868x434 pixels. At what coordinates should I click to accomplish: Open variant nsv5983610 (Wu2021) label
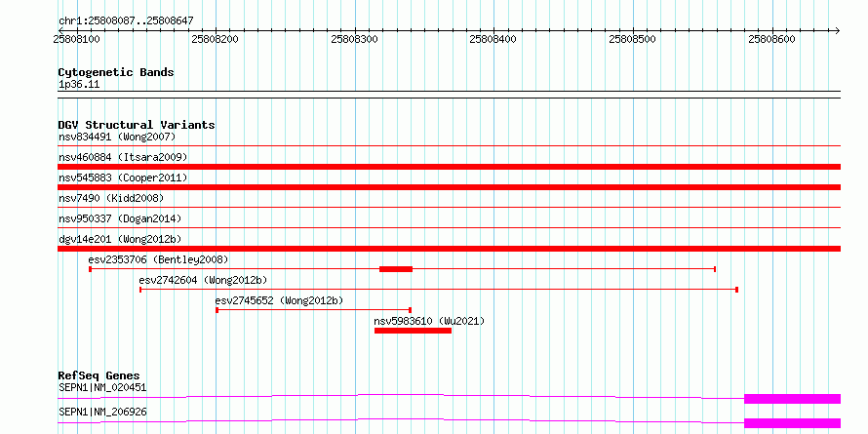coord(429,321)
